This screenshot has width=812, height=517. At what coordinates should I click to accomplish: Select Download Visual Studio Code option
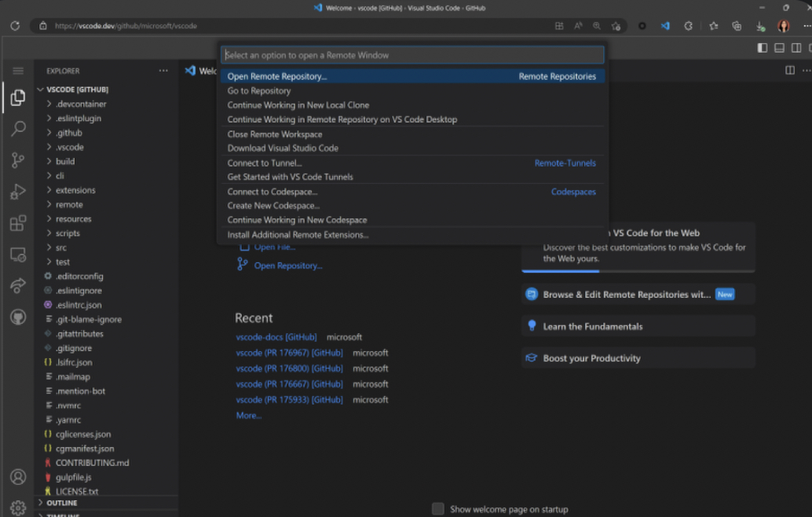[x=412, y=148]
